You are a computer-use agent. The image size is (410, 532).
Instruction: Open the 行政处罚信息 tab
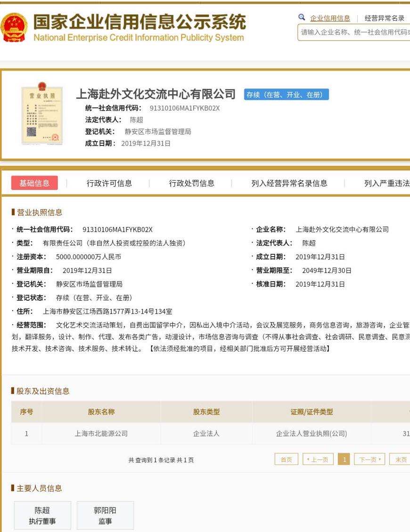tap(192, 183)
